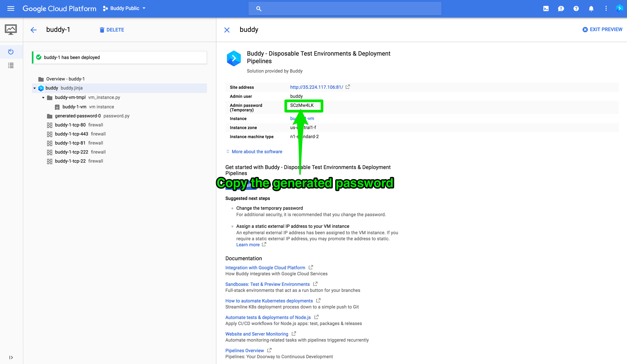Expand the side navigation panel
Screen dimensions: 627x364
point(11,357)
